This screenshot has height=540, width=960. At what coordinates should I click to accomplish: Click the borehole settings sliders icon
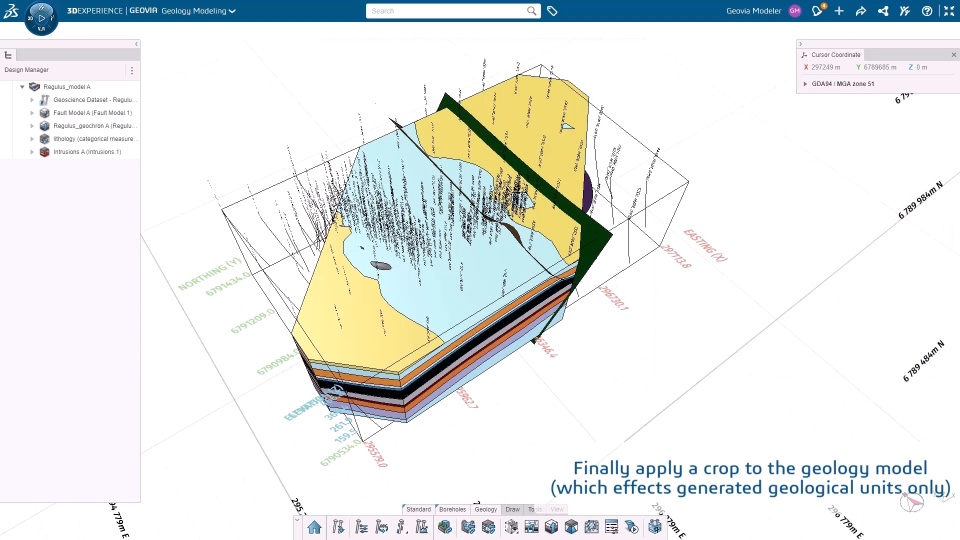361,527
